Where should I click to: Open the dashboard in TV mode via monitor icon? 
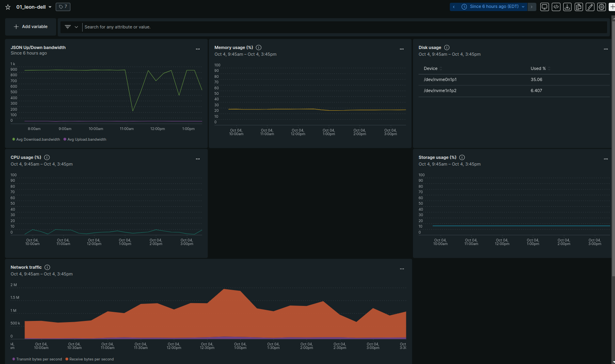(x=544, y=7)
